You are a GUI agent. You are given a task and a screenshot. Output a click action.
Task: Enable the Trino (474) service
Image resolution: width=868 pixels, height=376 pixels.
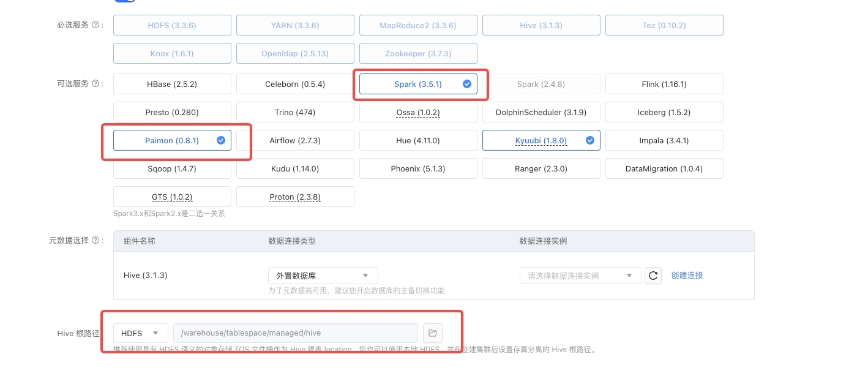(295, 112)
